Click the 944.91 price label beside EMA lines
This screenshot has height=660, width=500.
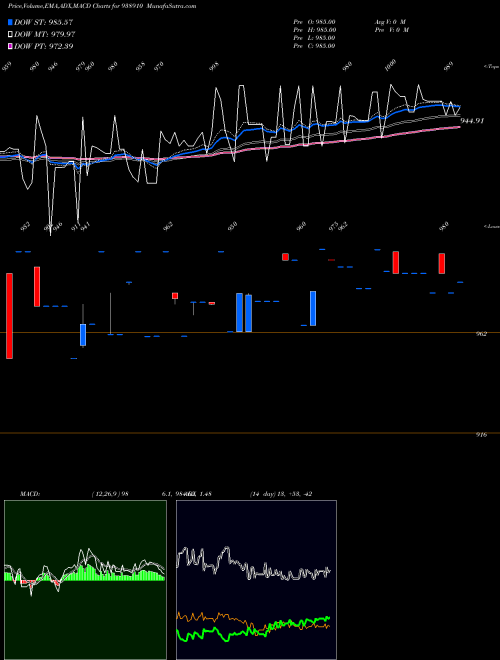472,121
